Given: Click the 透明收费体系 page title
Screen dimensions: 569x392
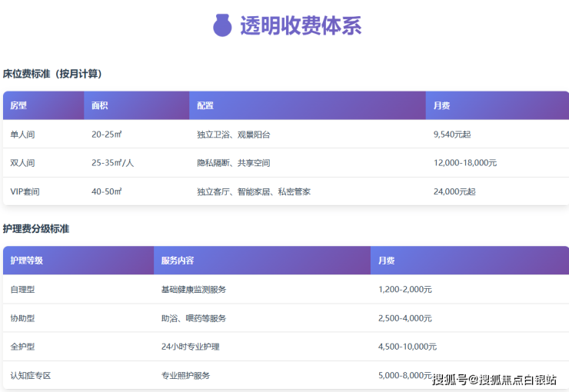Looking at the screenshot, I should pyautogui.click(x=300, y=25).
